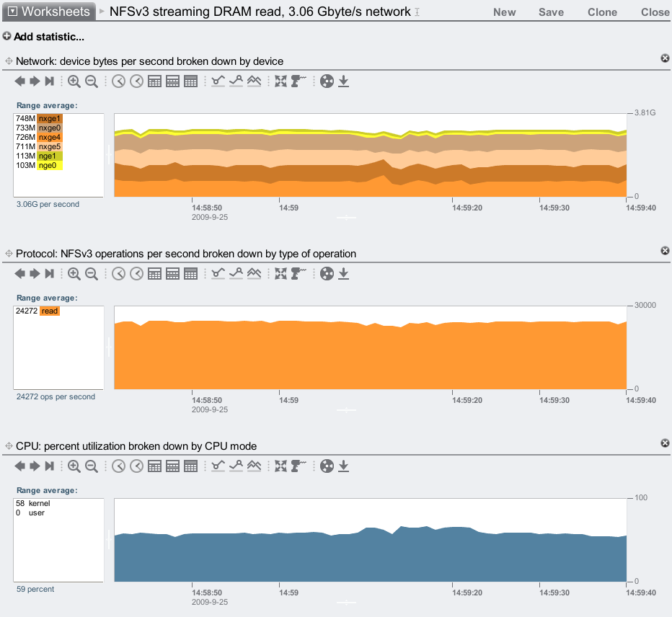Screen dimensions: 672x617
Task: Select the kernel row in the CPU legend
Action: pyautogui.click(x=38, y=503)
